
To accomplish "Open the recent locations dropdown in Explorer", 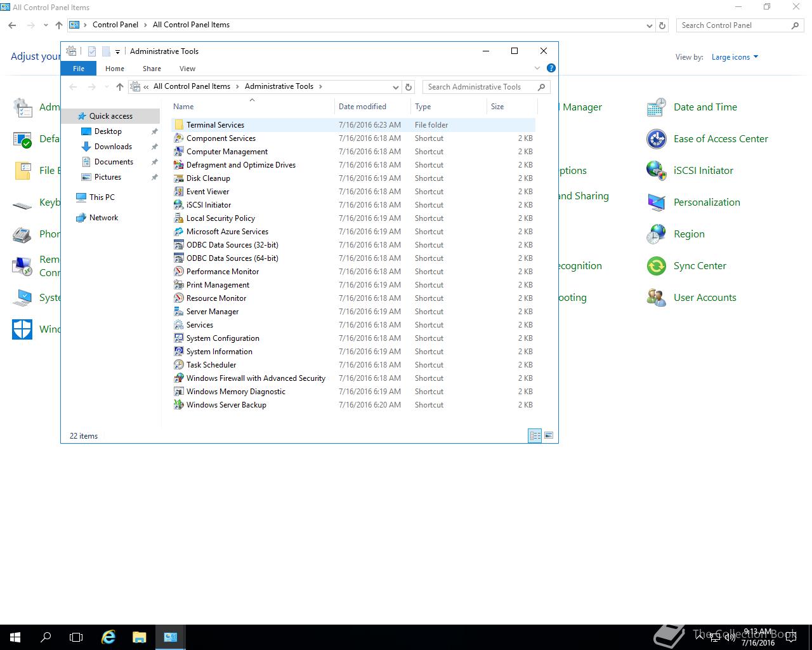I will pos(106,87).
